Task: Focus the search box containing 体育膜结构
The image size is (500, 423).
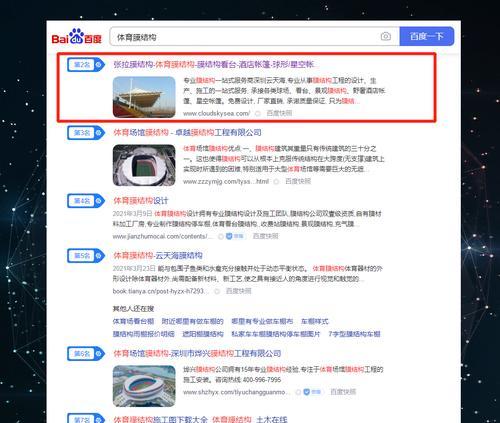Action: click(x=254, y=37)
